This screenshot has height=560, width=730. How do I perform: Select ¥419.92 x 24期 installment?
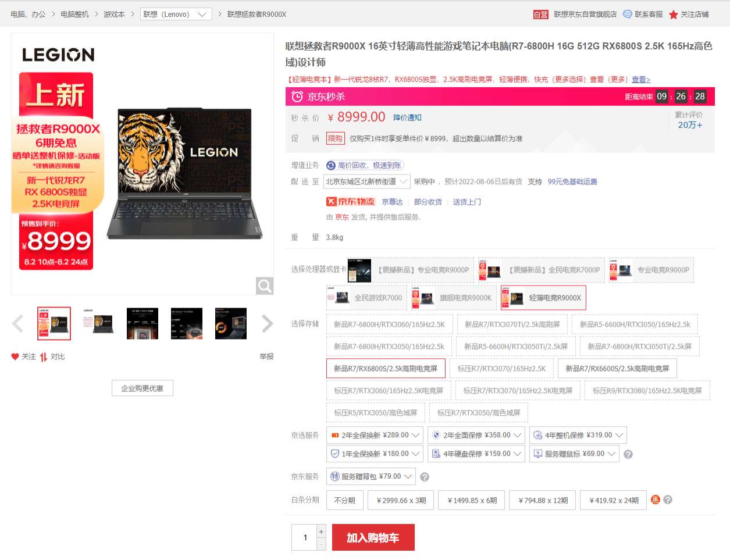pyautogui.click(x=614, y=500)
